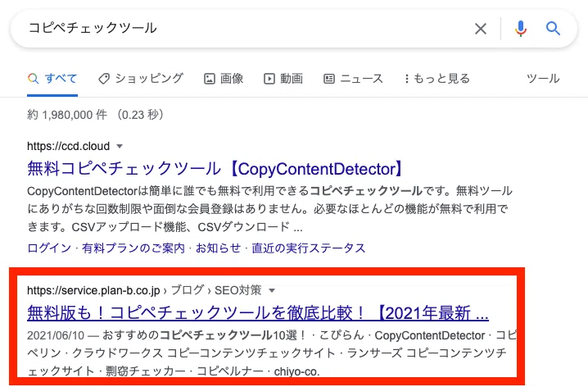This screenshot has height=387, width=588.
Task: Start voice search with the microphone icon
Action: [521, 29]
